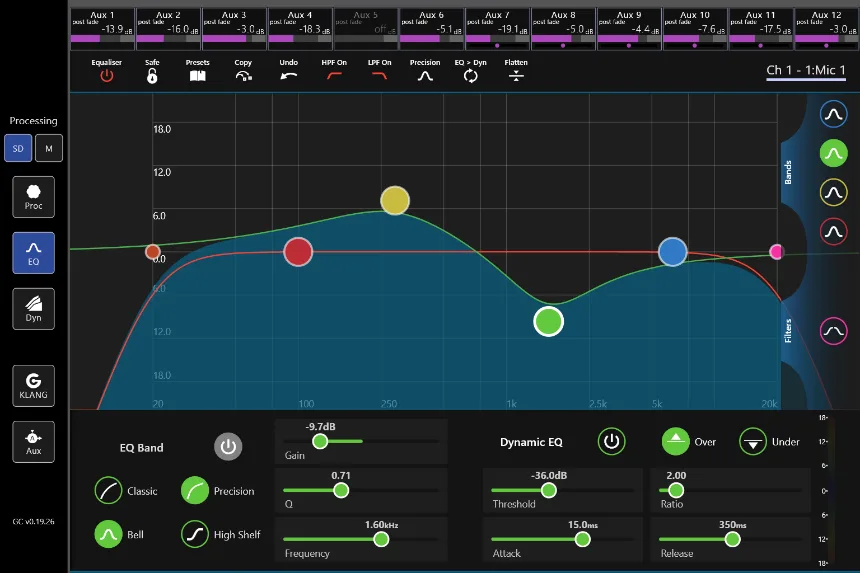
Task: Toggle HPF On filter
Action: click(x=334, y=76)
